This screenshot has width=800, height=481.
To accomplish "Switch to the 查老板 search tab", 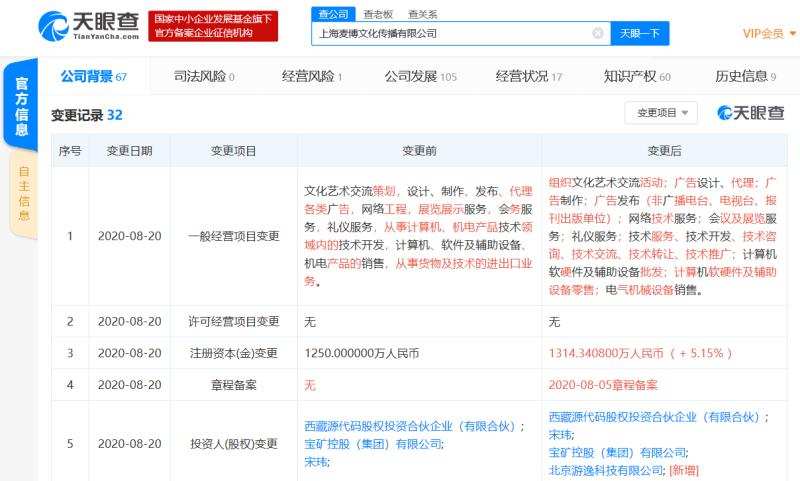I will [x=377, y=14].
